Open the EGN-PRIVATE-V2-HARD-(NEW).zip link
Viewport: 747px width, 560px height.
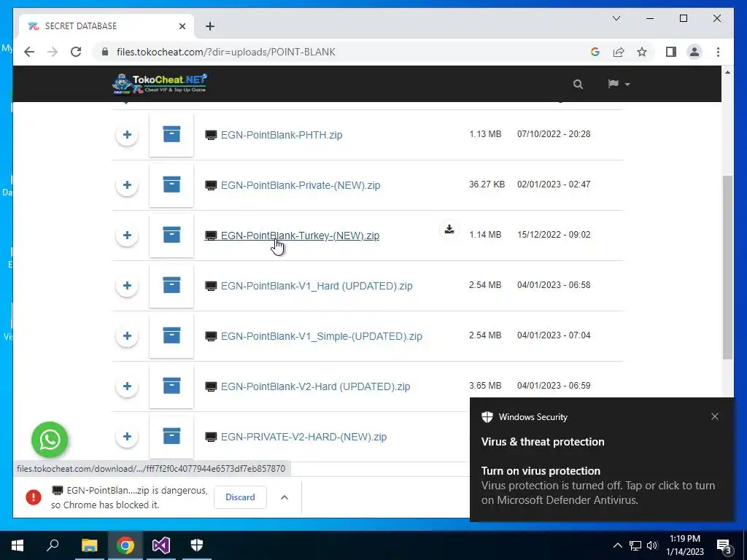point(303,437)
